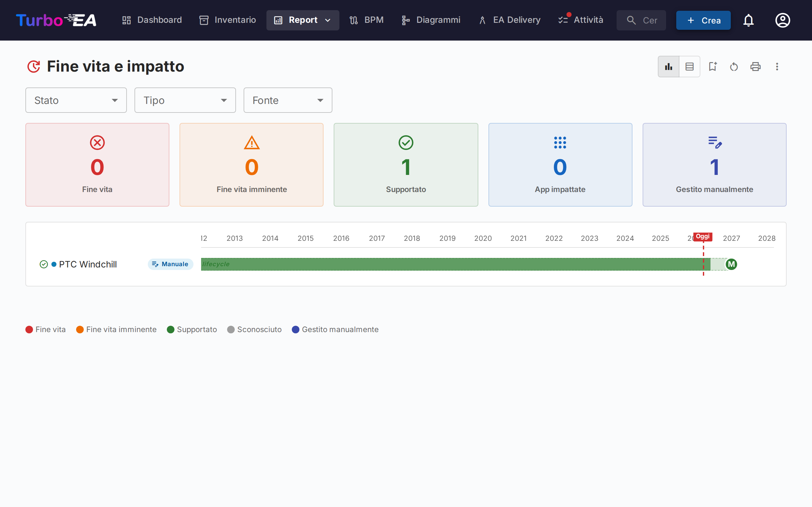Print the report via the printer icon
The width and height of the screenshot is (812, 507).
click(x=755, y=67)
